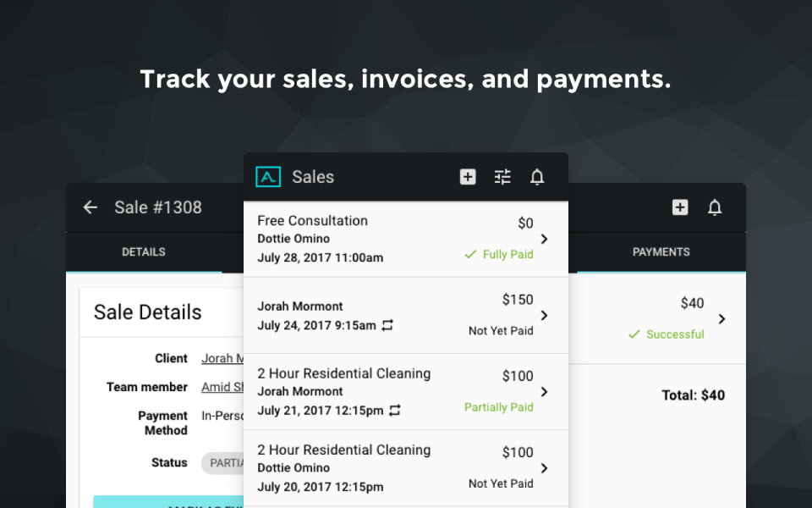
Task: Expand the $150 Jorah Mormont sale chevron
Action: point(544,315)
